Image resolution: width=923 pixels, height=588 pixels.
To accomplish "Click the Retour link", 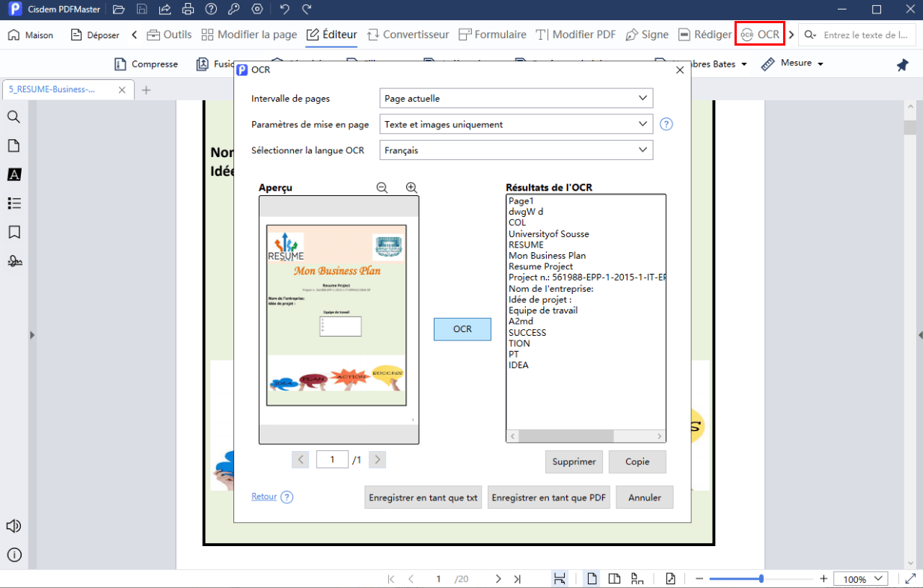I will 264,497.
